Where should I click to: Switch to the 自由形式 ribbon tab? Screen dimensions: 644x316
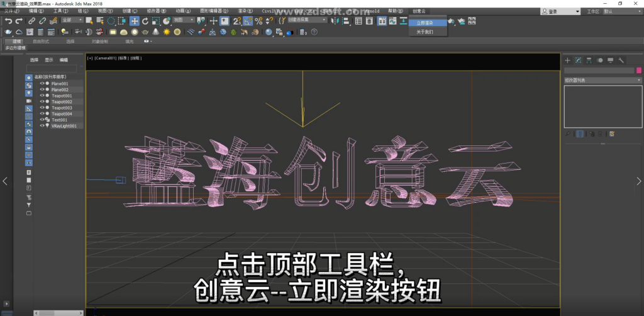(x=41, y=41)
